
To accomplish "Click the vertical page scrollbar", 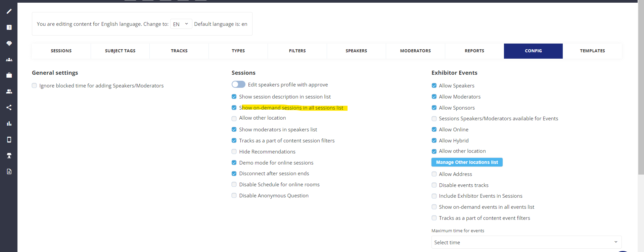I will (x=641, y=101).
